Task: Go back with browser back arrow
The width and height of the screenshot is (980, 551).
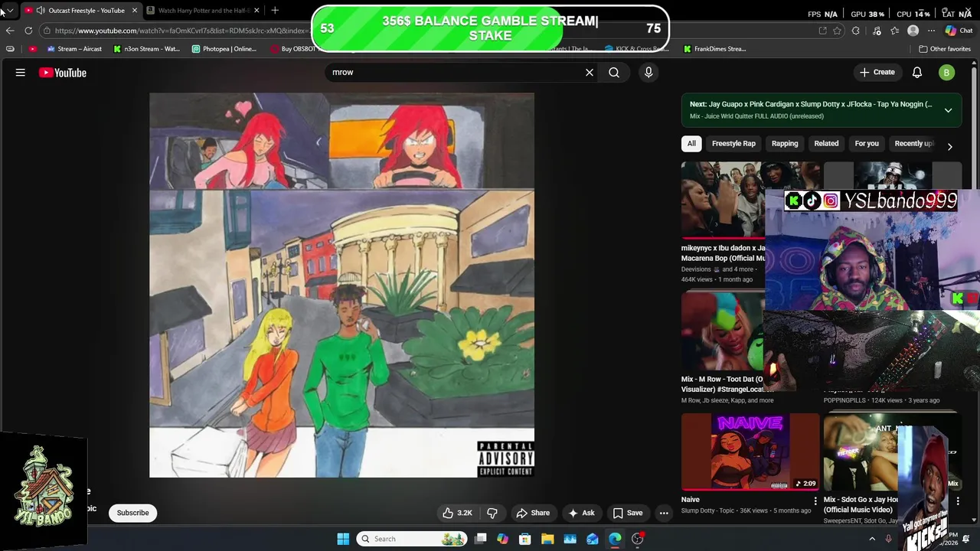Action: click(9, 31)
